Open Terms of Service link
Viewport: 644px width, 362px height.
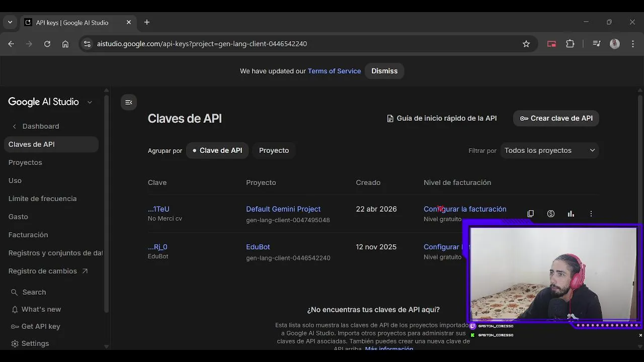[x=334, y=71]
